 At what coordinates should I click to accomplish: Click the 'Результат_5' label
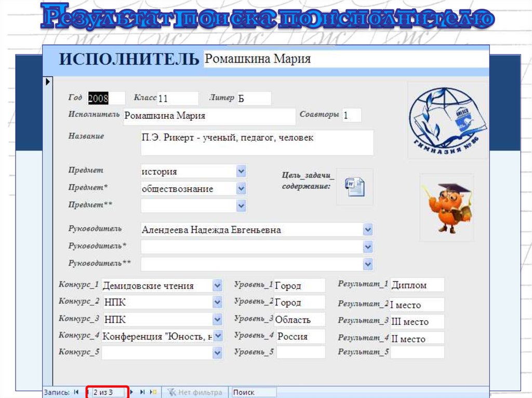click(x=363, y=352)
